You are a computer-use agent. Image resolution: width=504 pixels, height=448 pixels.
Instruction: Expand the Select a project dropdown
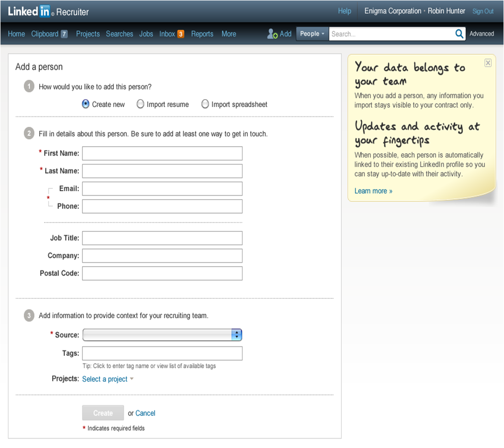[x=108, y=379]
